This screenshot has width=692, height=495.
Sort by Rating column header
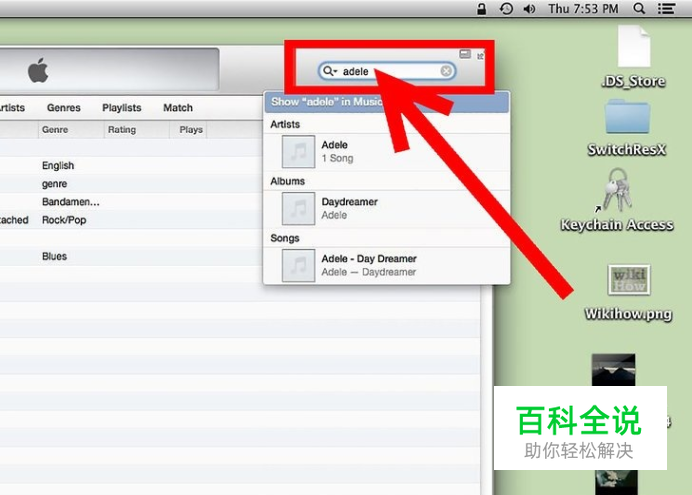(x=136, y=130)
